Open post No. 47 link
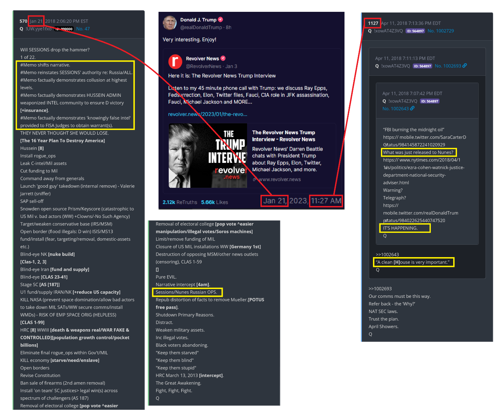Screen dimensions: 504x420 (83, 29)
